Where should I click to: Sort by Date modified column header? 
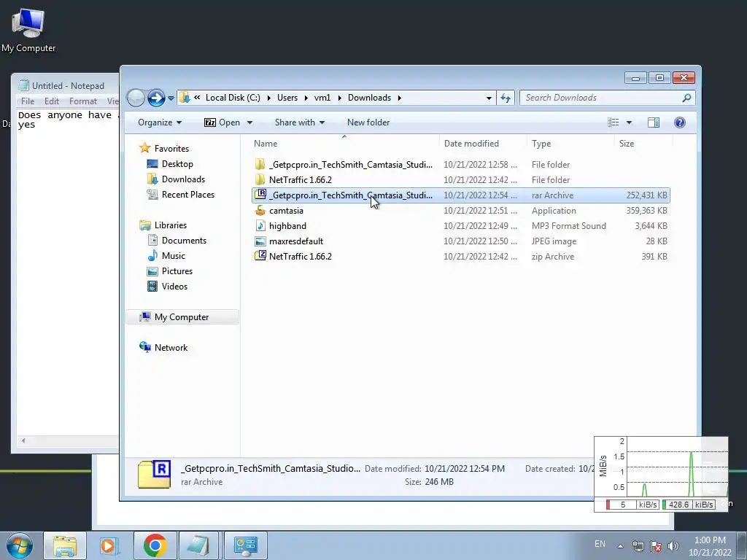483,144
